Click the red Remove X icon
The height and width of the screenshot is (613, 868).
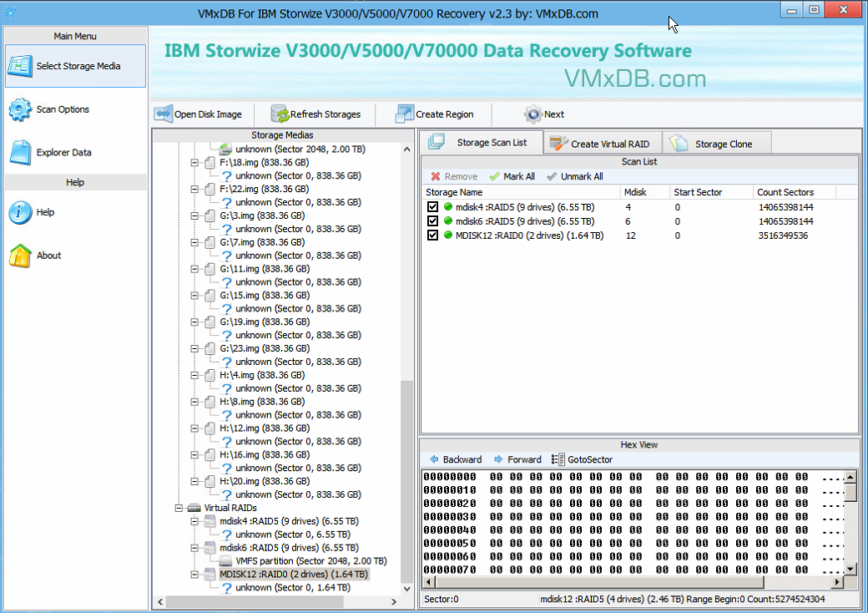click(x=436, y=176)
